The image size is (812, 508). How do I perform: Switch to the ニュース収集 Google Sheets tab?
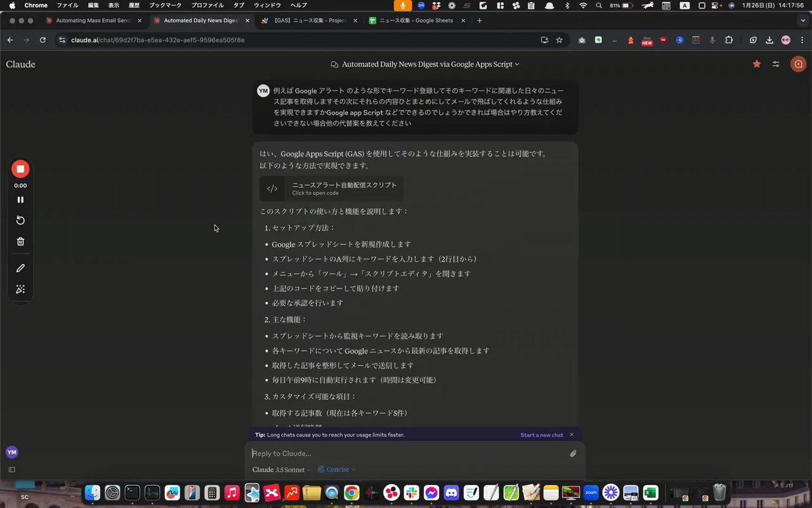[416, 20]
